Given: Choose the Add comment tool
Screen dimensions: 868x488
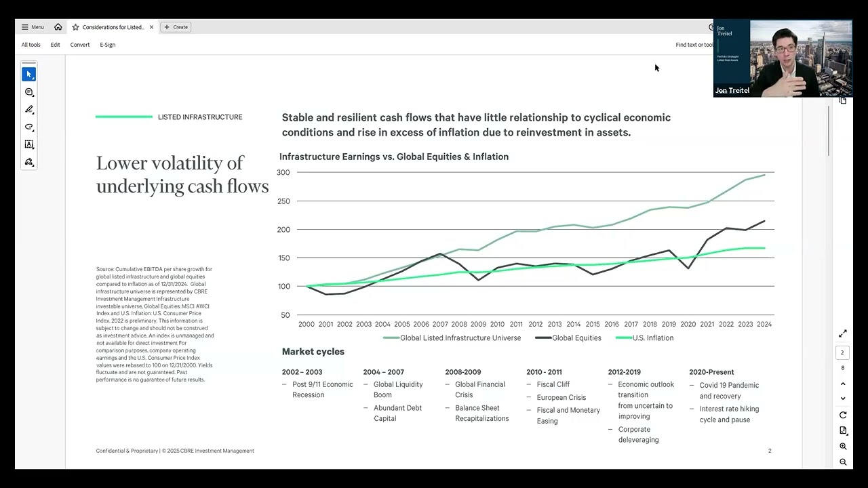Looking at the screenshot, I should click(29, 91).
